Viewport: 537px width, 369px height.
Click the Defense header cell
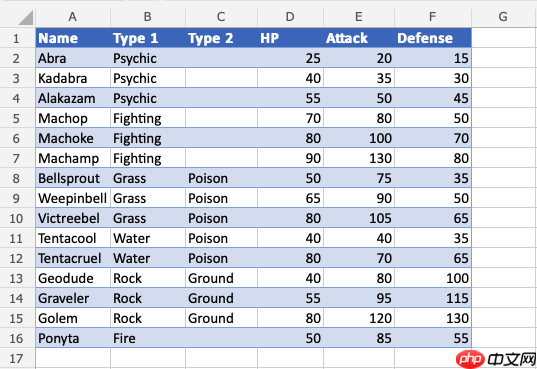coord(433,38)
